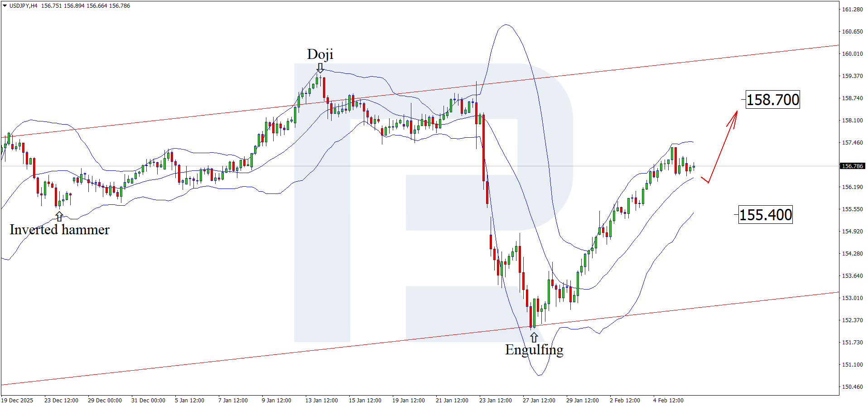Click the Engulfing text annotation
This screenshot has height=406, width=868.
click(x=534, y=350)
